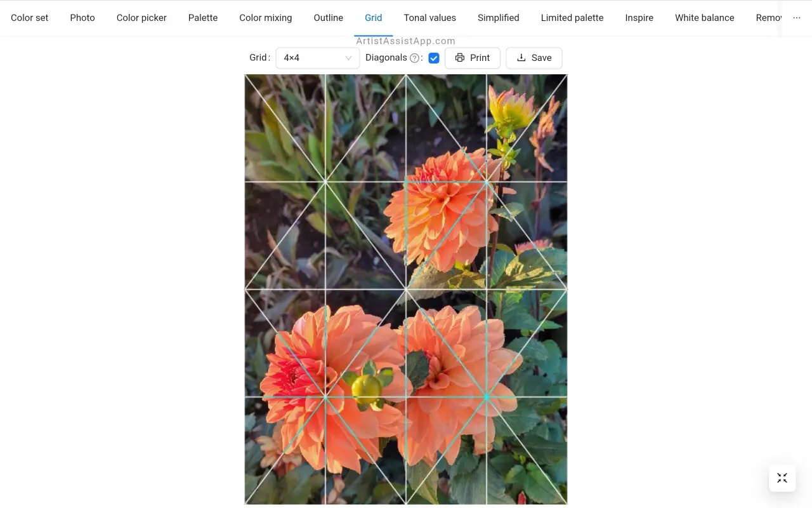Open the more tabs ellipsis menu

[797, 18]
